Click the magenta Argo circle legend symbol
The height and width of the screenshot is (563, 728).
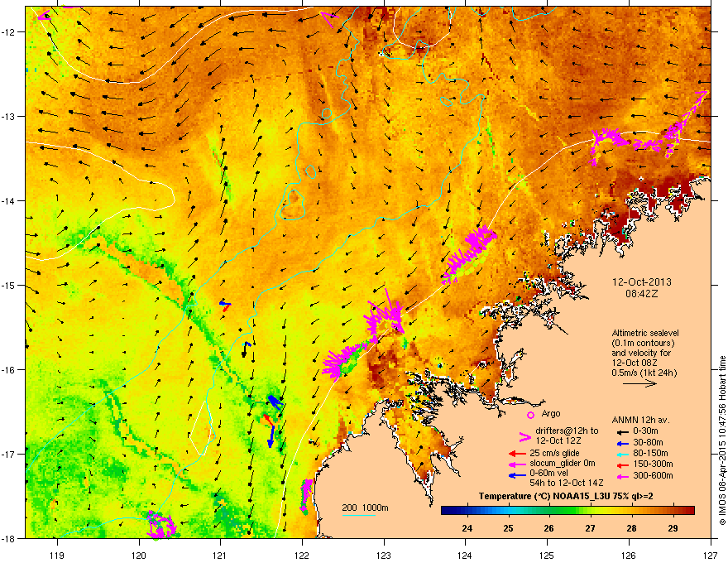pos(531,413)
